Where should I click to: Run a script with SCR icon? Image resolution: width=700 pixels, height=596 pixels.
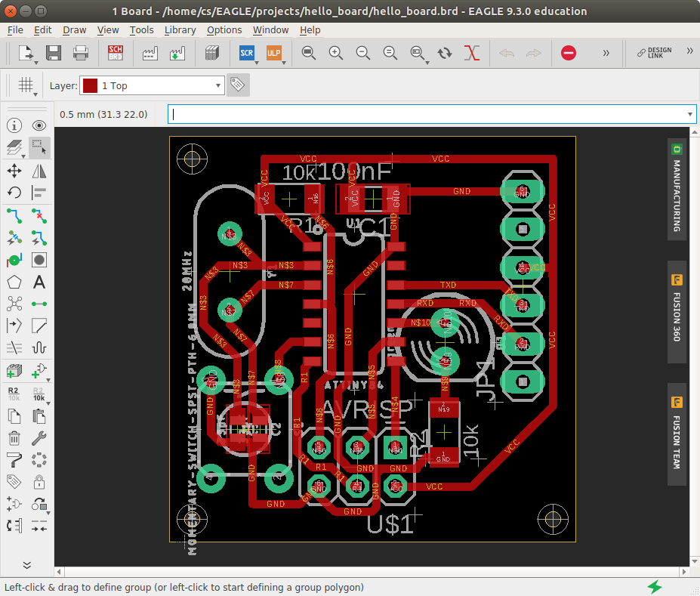click(x=246, y=53)
